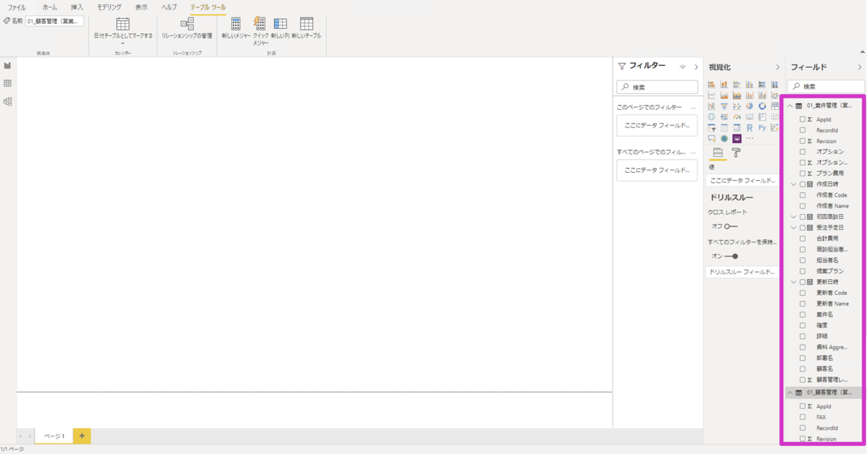Tick the FAX field checkbox
The height and width of the screenshot is (454, 868).
(x=802, y=417)
